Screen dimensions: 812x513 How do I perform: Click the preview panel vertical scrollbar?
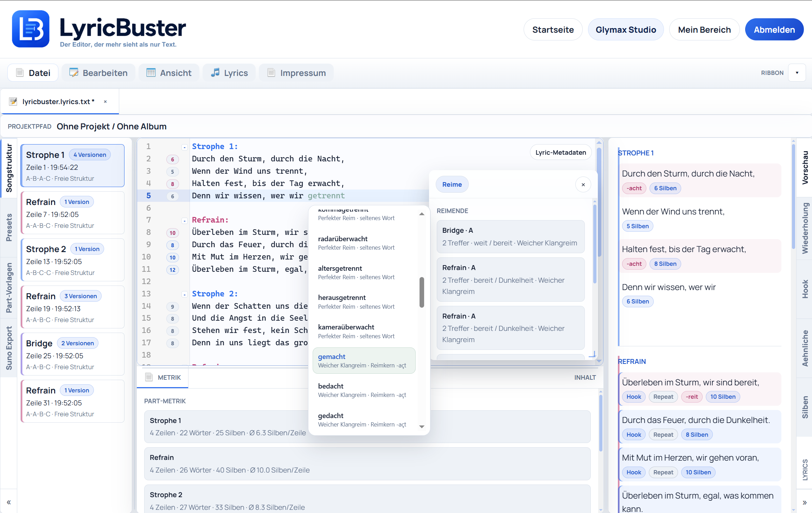click(793, 197)
